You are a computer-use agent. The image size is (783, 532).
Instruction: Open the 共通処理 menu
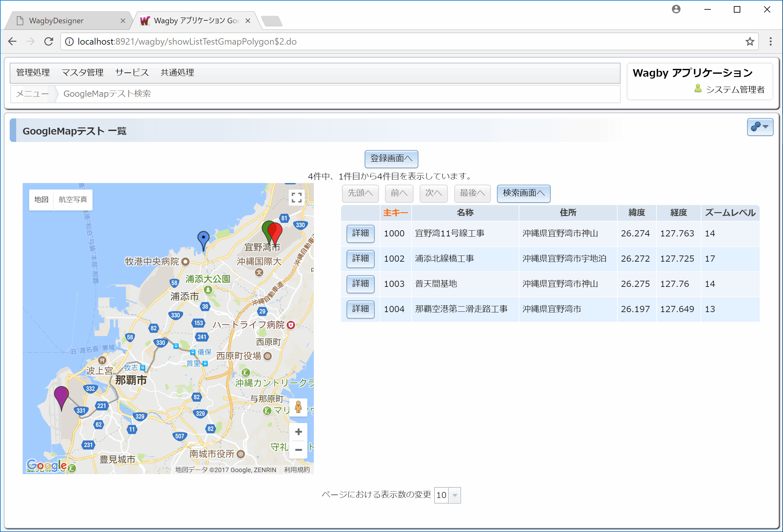click(x=177, y=72)
